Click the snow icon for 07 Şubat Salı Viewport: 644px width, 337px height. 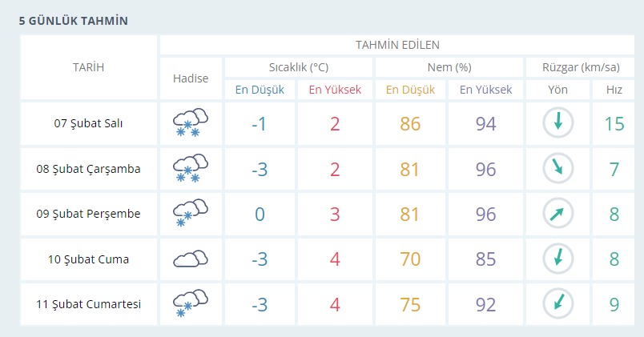pos(191,122)
